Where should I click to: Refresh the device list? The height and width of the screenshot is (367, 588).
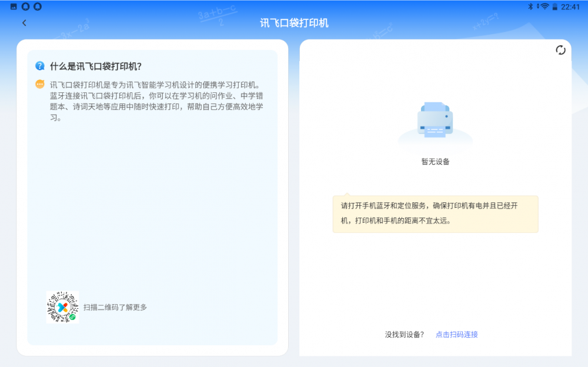point(560,50)
